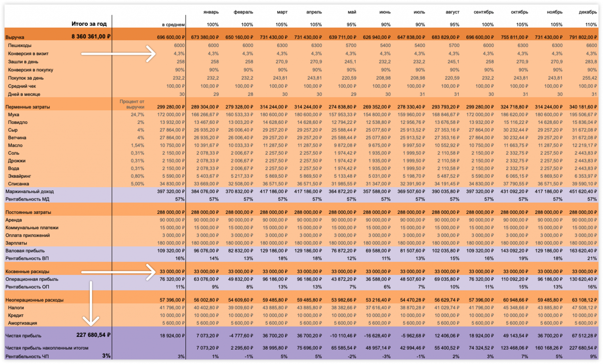Select the Операционная прибыль row label
This screenshot has width=603, height=364.
32,279
